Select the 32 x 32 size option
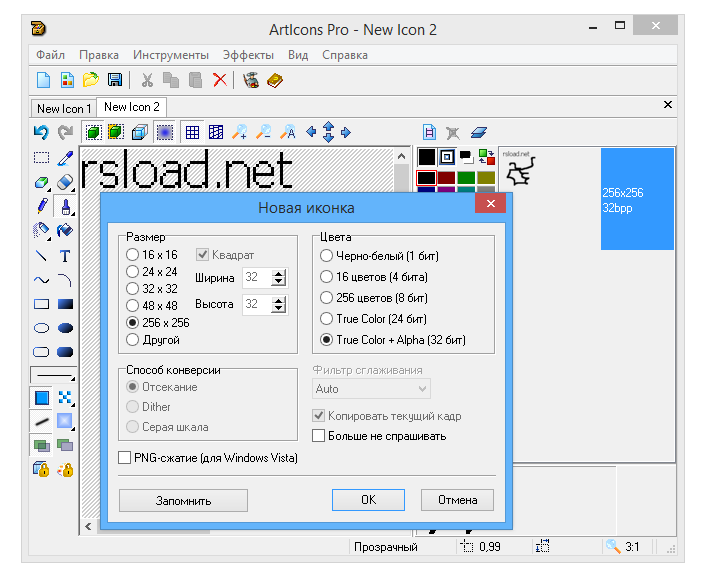 pyautogui.click(x=152, y=289)
